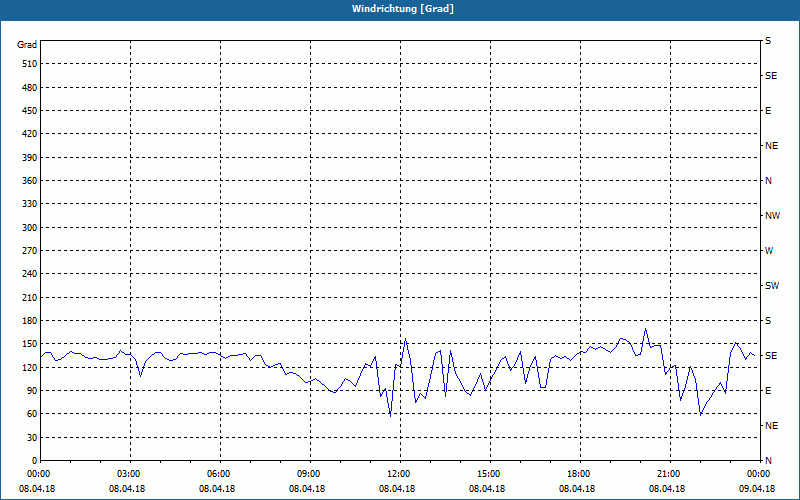The height and width of the screenshot is (500, 800).
Task: Select the "E" compass label level with 90
Action: coord(768,391)
